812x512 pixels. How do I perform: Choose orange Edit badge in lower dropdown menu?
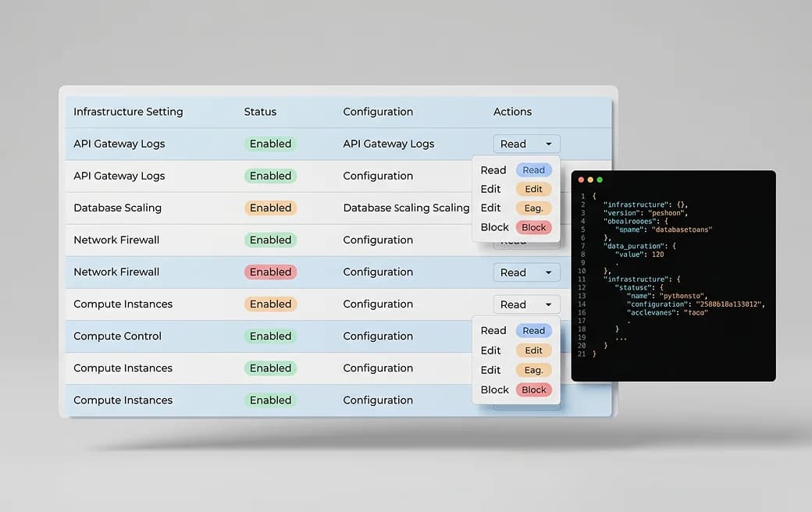533,350
